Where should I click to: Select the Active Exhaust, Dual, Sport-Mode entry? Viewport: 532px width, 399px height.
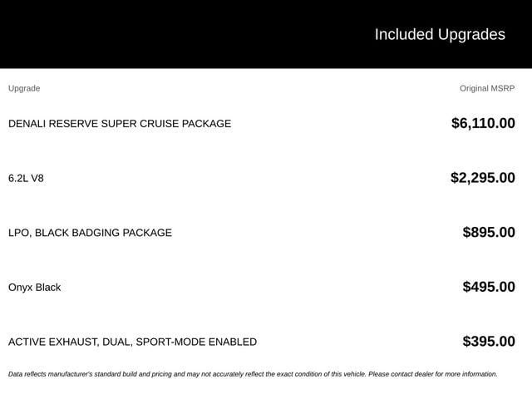(x=132, y=342)
